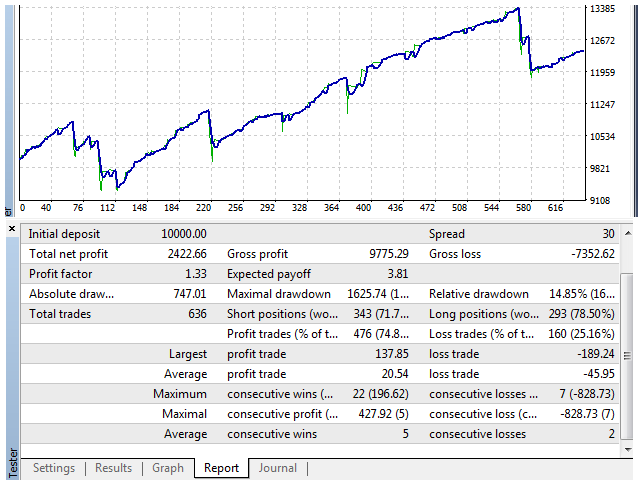The width and height of the screenshot is (640, 480).
Task: Open the Journal tab
Action: 278,468
